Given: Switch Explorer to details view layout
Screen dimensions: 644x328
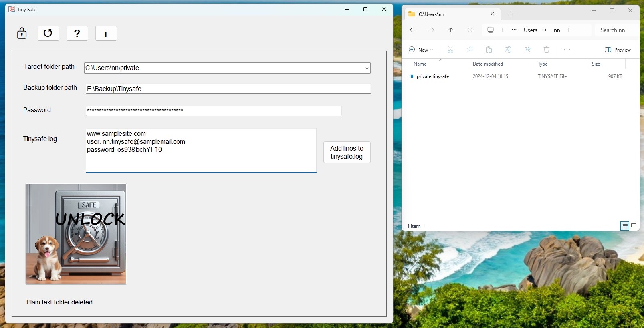Looking at the screenshot, I should (x=625, y=226).
